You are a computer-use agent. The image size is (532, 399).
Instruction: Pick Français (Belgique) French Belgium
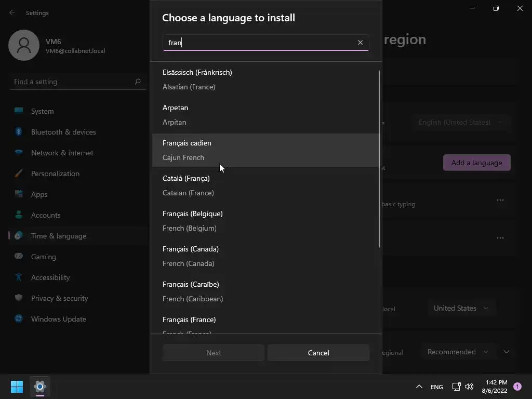265,221
